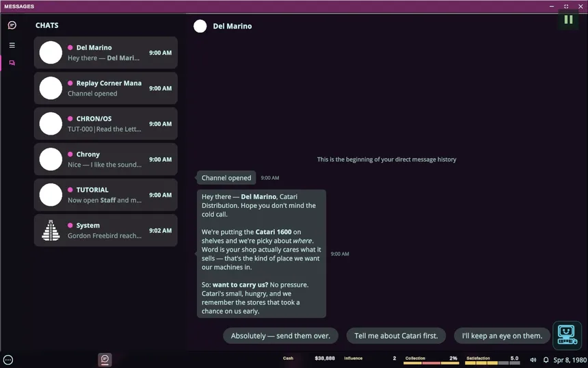Select the Messages app icon in the bottom taskbar
Viewport: 588px width, 368px height.
[105, 359]
